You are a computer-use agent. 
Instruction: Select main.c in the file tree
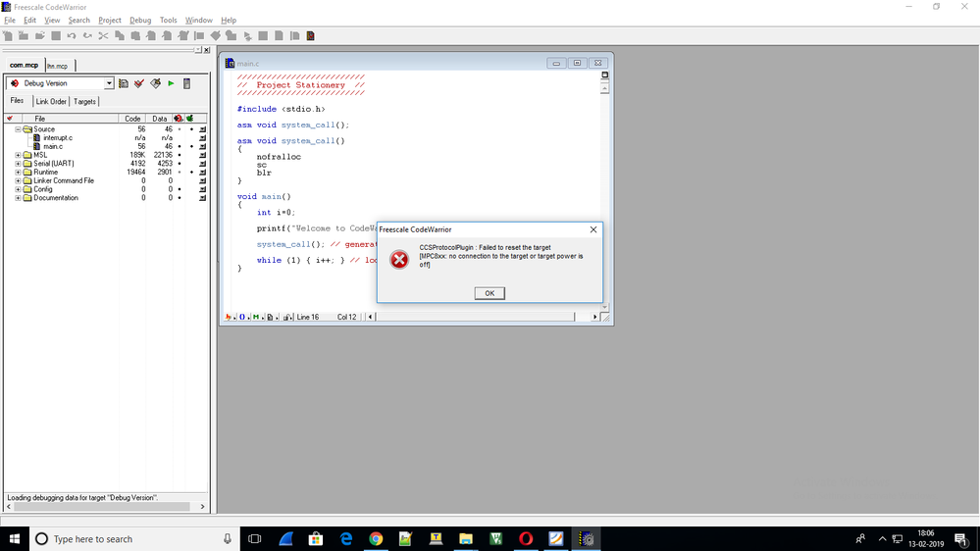tap(53, 146)
